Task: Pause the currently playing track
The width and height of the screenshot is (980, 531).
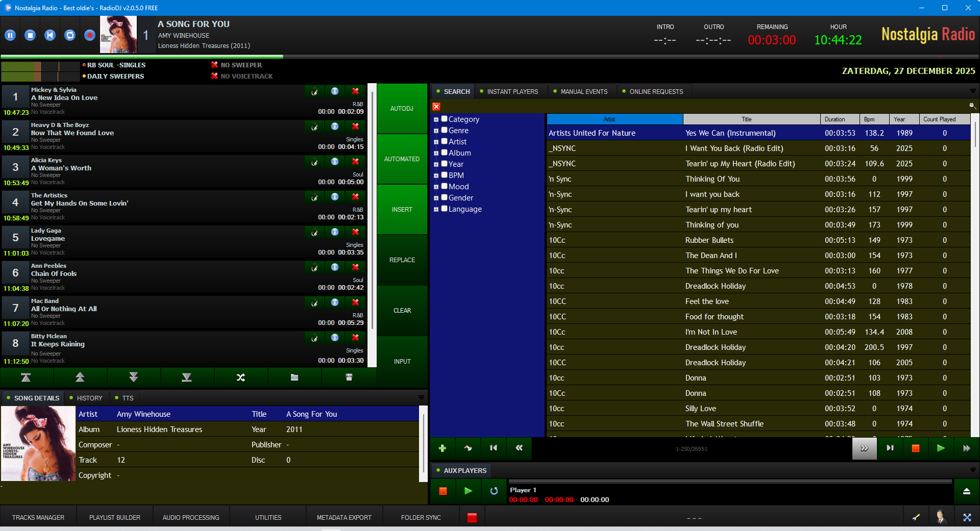Action: tap(10, 34)
